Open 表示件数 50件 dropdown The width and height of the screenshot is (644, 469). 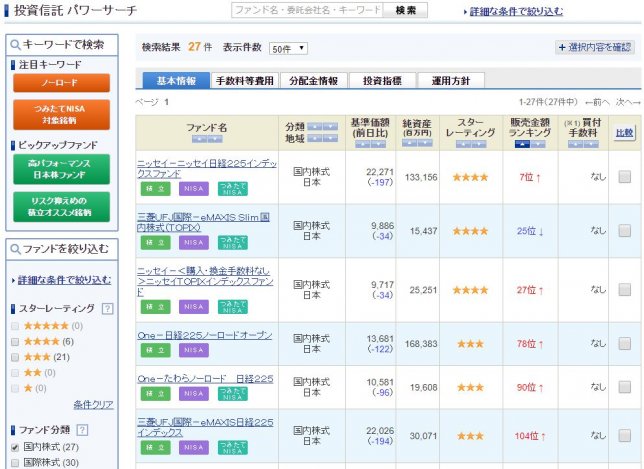(288, 48)
